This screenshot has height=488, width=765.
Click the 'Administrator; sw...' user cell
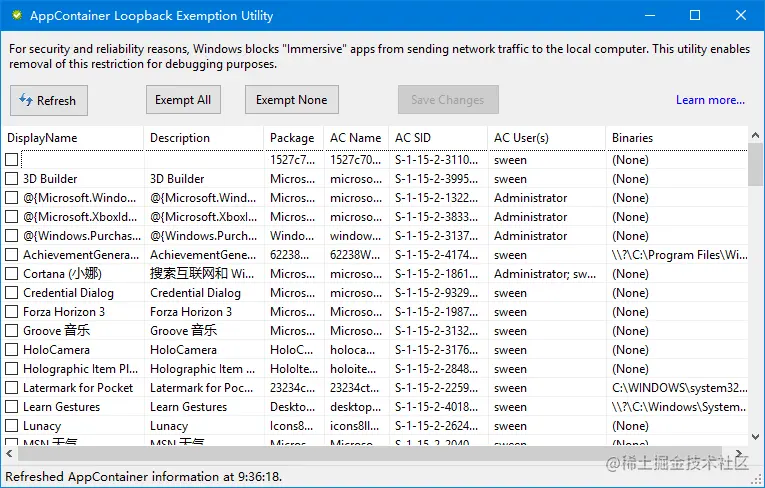[544, 274]
